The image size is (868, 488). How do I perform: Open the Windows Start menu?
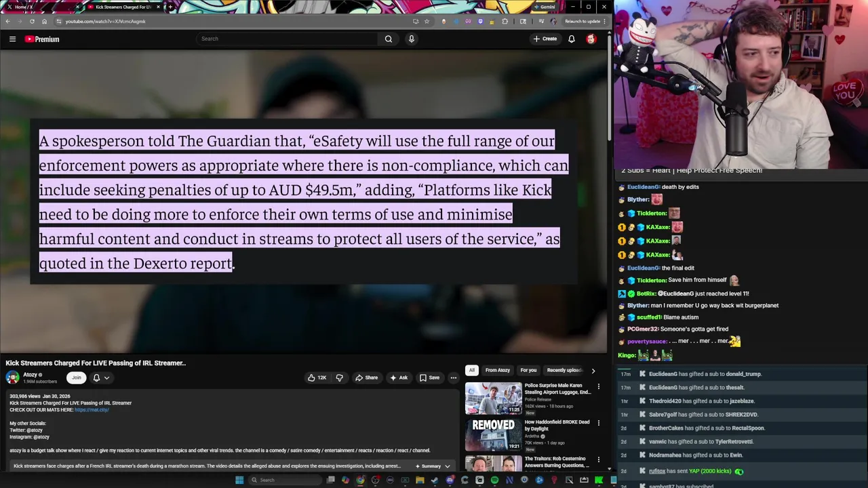point(239,480)
